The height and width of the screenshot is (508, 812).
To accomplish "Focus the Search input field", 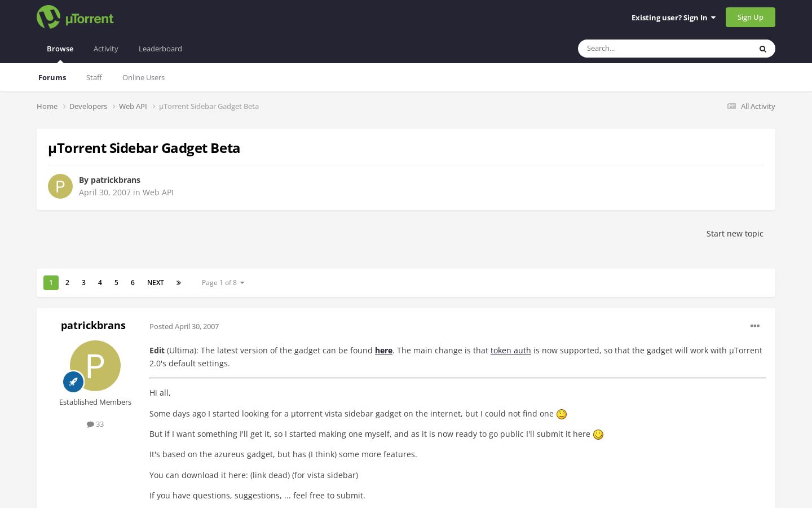I will point(665,49).
